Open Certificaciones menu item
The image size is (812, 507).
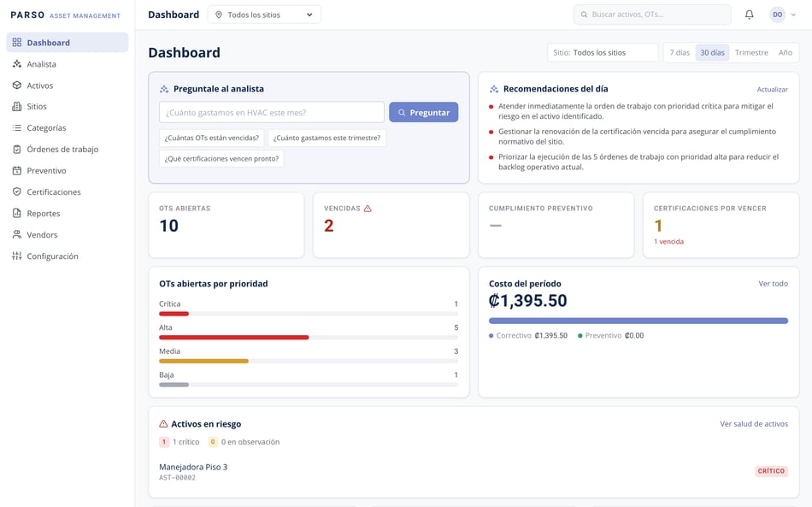click(x=68, y=192)
